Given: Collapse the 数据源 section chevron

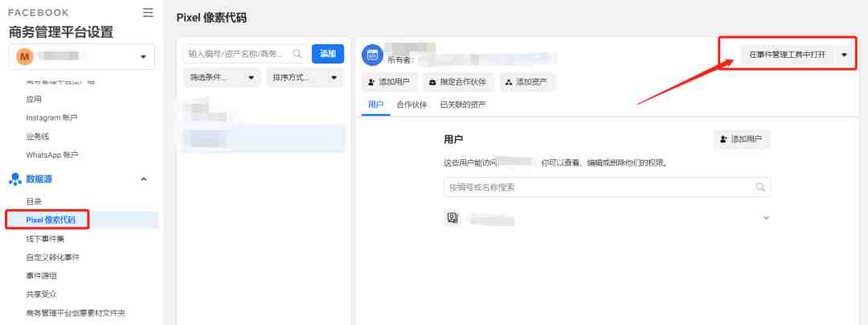Looking at the screenshot, I should point(144,179).
